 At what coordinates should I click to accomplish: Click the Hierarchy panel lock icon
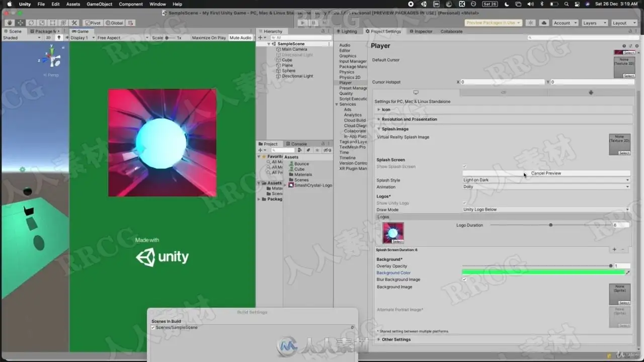click(x=323, y=31)
